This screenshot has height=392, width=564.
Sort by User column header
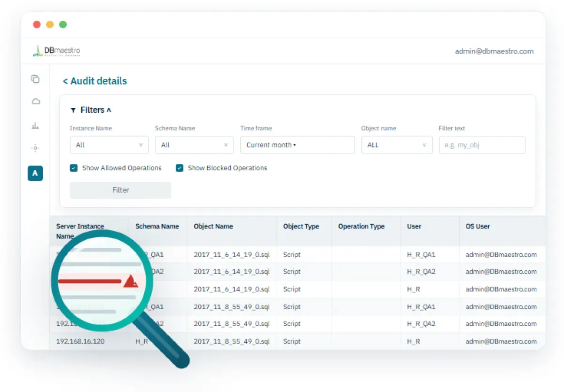[x=414, y=226]
